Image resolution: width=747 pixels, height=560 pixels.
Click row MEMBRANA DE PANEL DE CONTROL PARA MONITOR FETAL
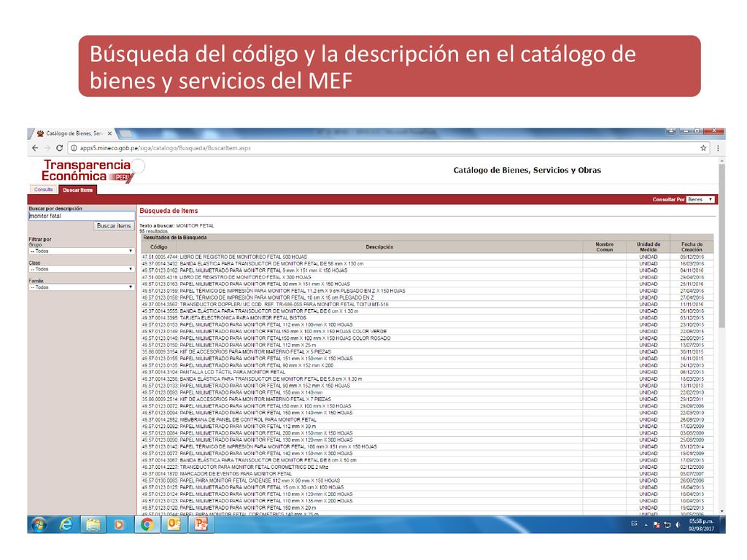point(427,419)
